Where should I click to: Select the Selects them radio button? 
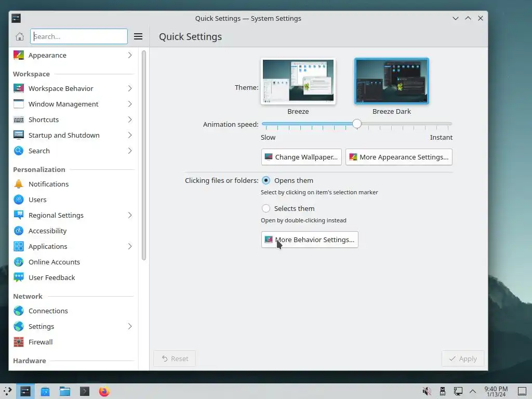(266, 208)
